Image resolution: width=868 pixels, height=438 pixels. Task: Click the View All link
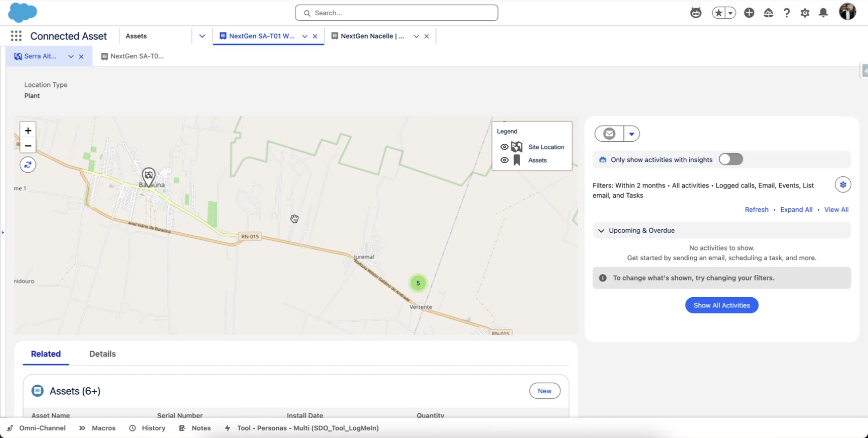pos(836,209)
